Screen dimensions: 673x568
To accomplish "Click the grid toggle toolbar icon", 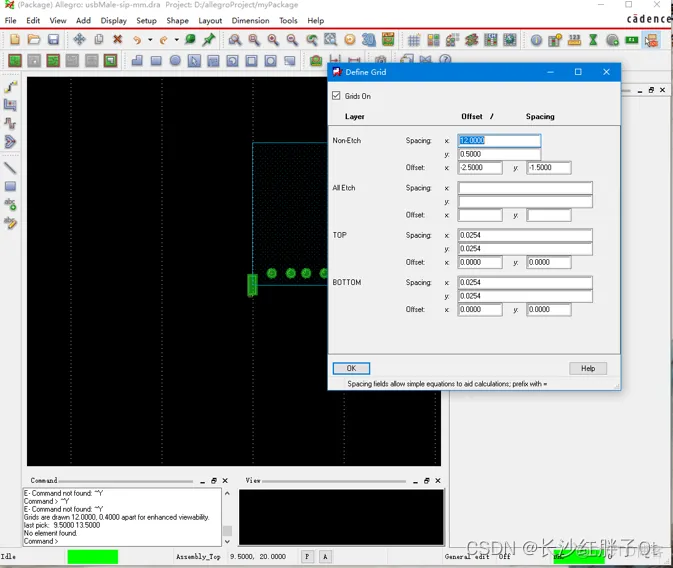I will coord(413,40).
